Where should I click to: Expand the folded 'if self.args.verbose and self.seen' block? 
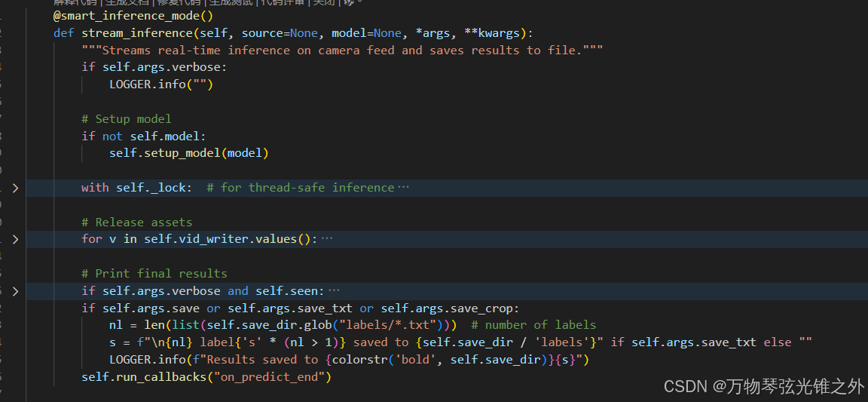coord(16,291)
